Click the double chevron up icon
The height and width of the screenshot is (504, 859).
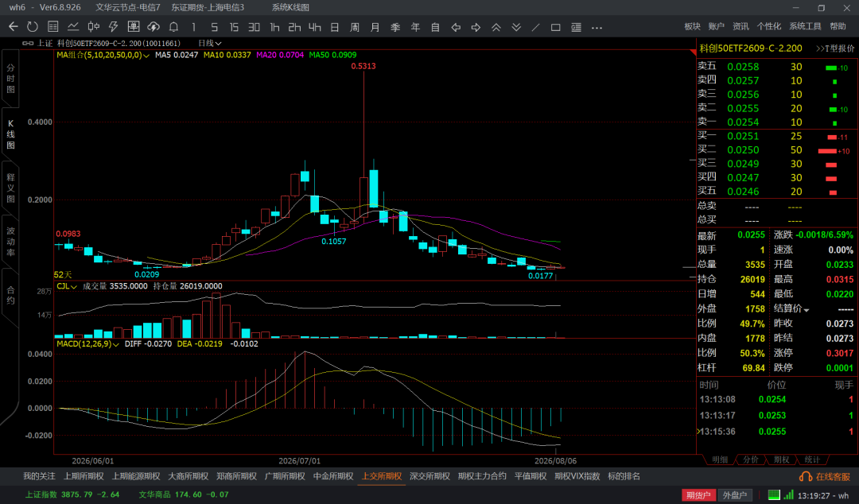[x=496, y=27]
